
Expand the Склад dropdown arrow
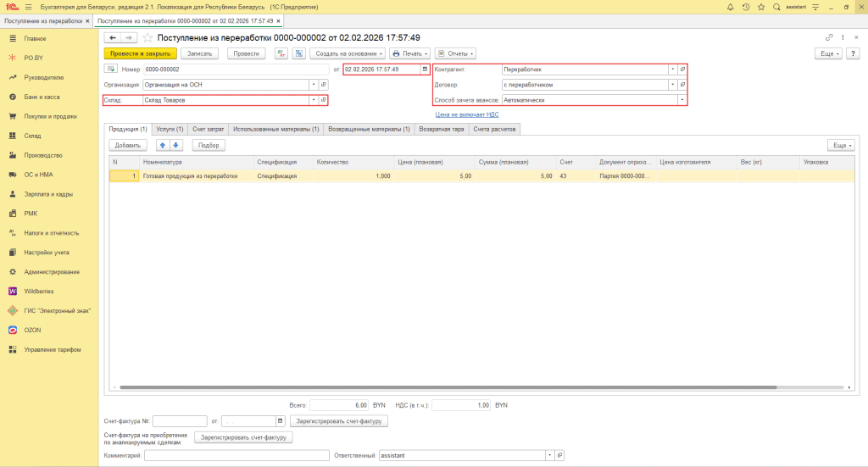[x=313, y=100]
